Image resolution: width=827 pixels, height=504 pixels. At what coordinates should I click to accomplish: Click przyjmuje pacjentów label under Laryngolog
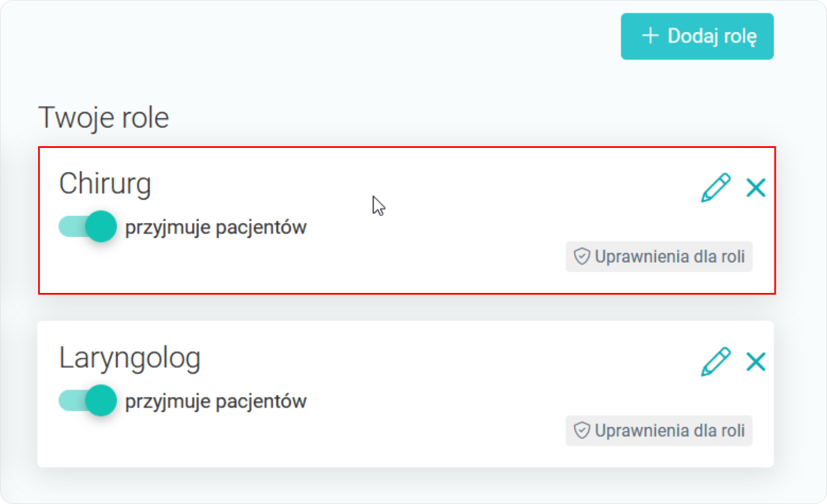(216, 402)
